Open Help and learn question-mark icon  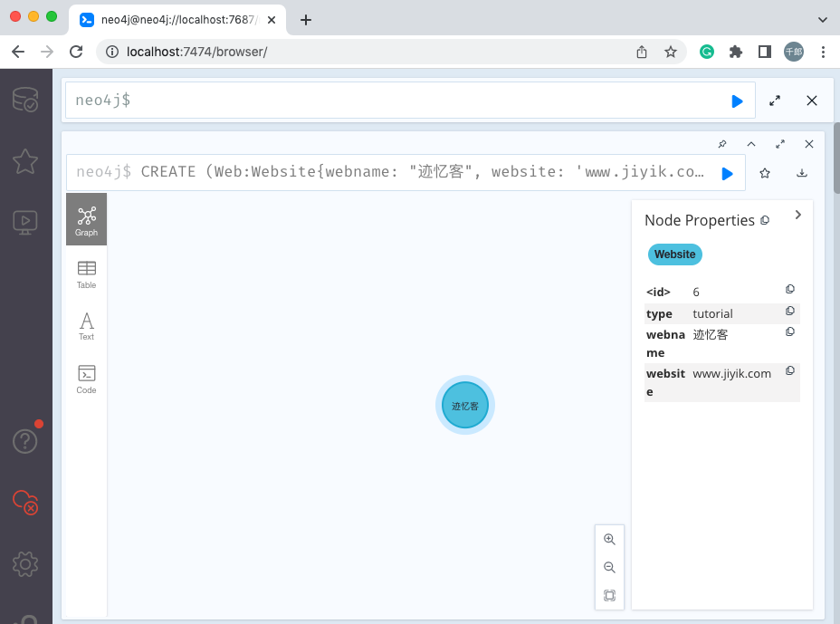click(25, 441)
